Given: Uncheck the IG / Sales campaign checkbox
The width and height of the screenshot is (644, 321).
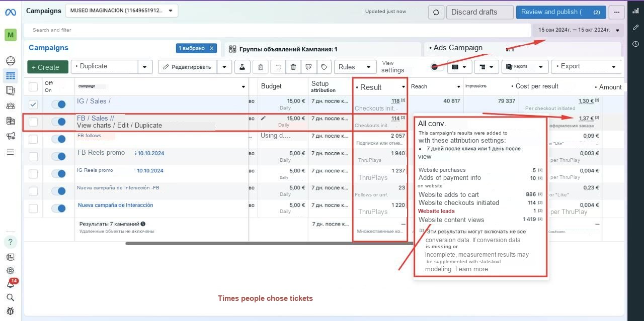Looking at the screenshot, I should [33, 104].
